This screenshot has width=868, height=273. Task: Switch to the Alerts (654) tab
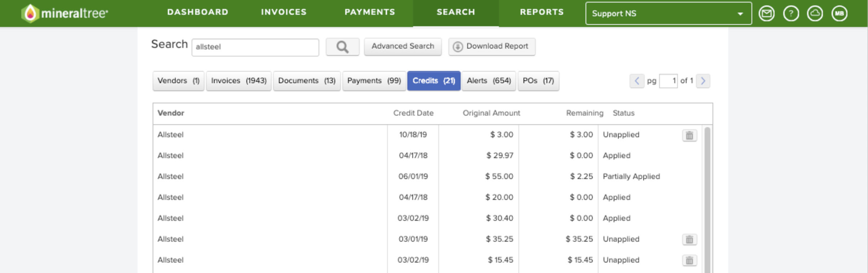tap(489, 81)
